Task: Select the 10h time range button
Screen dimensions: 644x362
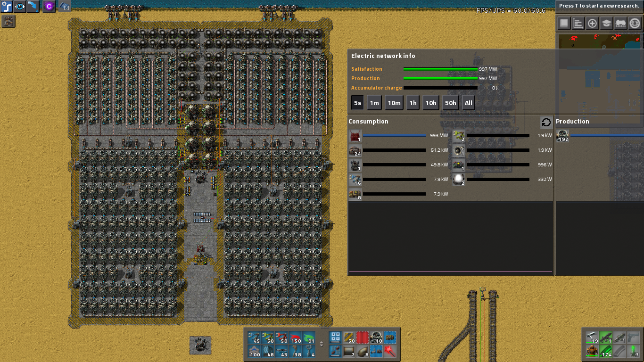Action: (x=430, y=103)
